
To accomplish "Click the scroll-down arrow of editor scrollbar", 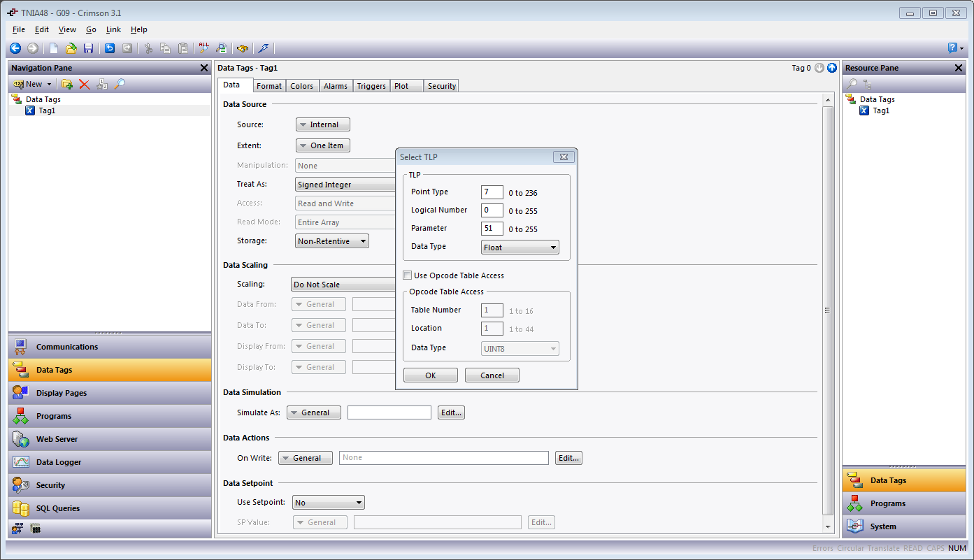I will tap(829, 526).
